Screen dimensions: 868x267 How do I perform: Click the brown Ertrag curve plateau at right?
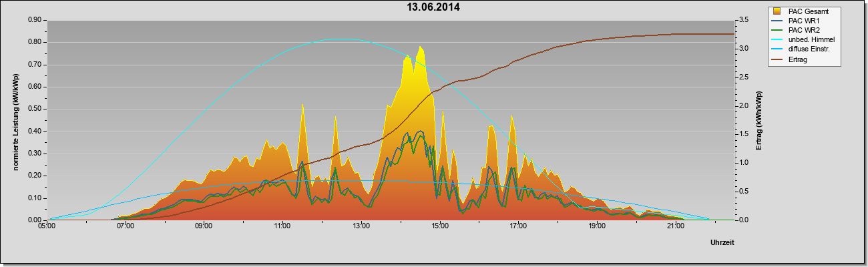701,34
